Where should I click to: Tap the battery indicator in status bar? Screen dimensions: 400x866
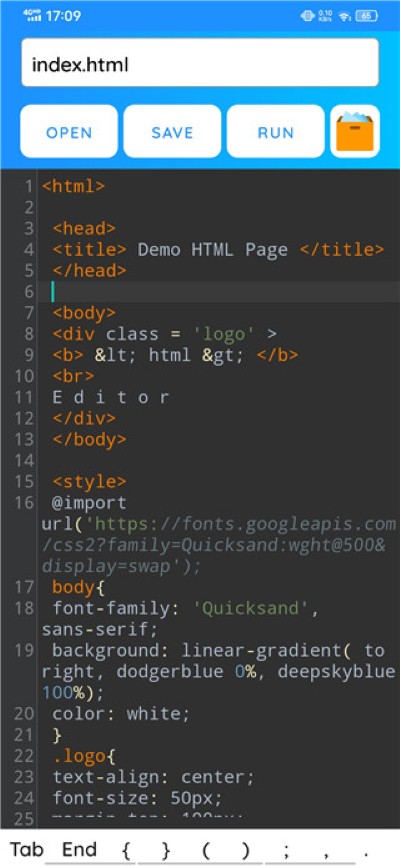coord(366,16)
